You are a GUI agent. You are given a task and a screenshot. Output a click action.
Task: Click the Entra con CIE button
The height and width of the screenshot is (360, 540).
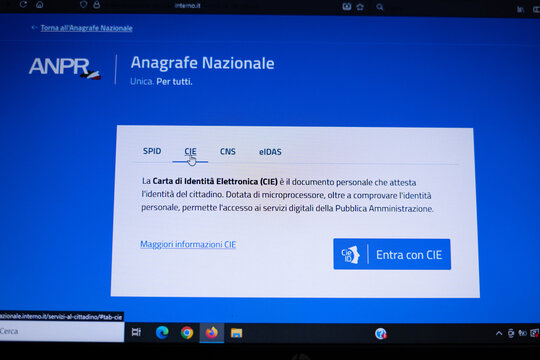[x=392, y=254]
